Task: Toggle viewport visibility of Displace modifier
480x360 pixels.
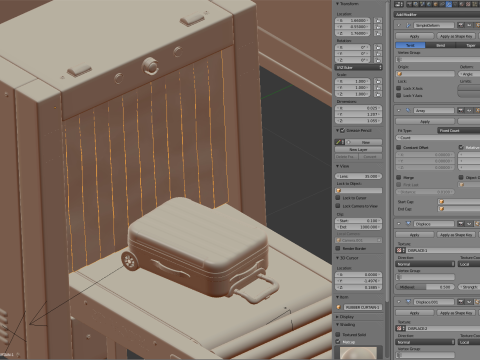Action: pyautogui.click(x=469, y=224)
